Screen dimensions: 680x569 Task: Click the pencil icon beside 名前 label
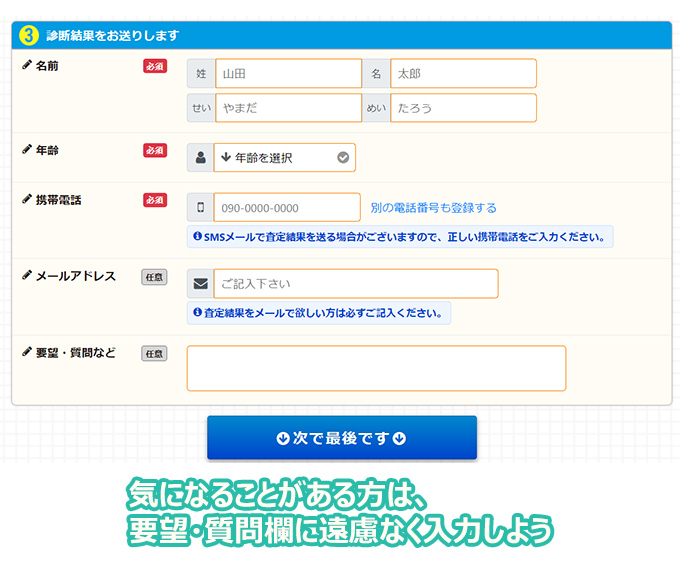tap(27, 65)
